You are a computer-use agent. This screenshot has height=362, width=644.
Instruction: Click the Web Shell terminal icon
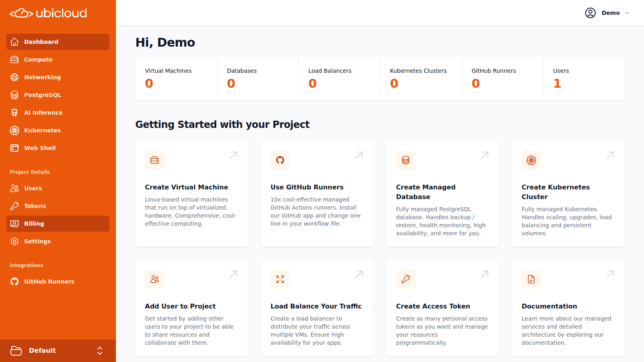tap(14, 148)
